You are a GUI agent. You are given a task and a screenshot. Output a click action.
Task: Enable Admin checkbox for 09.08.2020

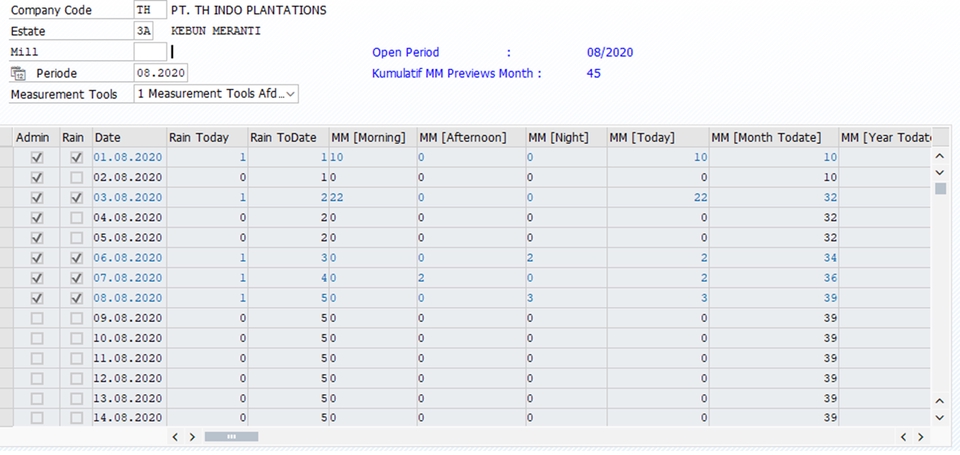(x=37, y=318)
